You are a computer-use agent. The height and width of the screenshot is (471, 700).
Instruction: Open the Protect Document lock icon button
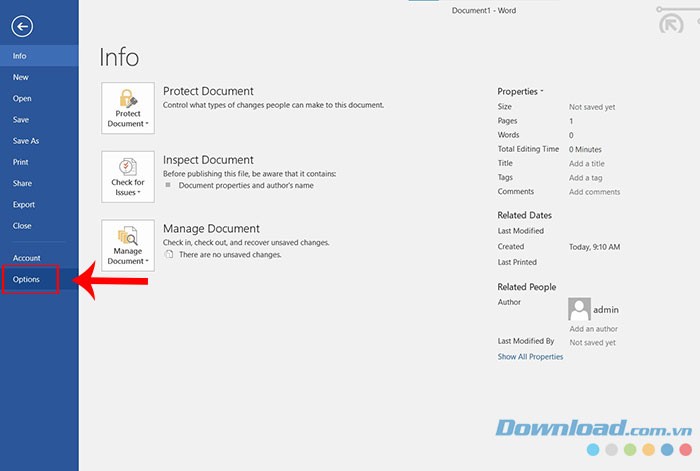click(128, 108)
